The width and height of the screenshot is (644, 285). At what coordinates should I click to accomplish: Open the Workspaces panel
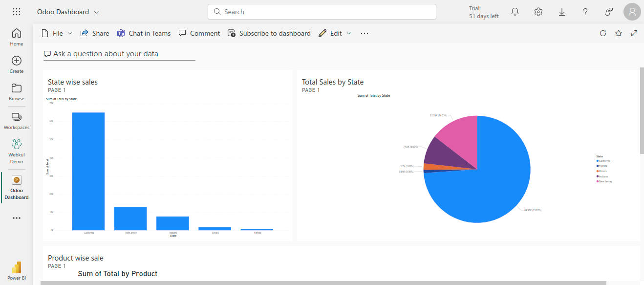(16, 119)
